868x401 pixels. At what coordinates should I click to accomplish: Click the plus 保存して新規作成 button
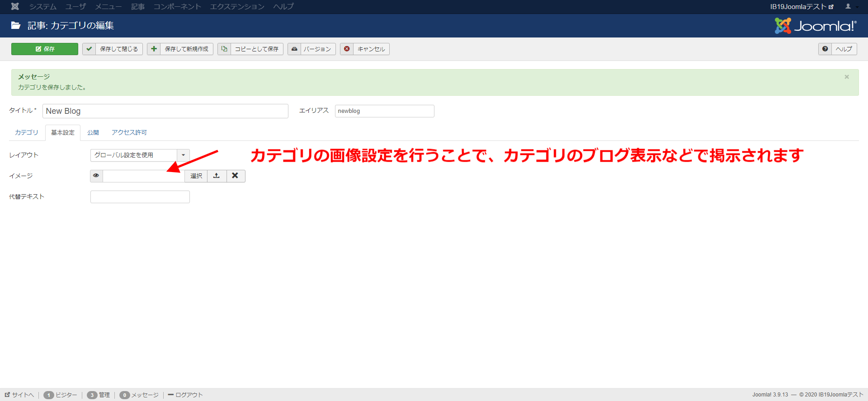click(180, 49)
